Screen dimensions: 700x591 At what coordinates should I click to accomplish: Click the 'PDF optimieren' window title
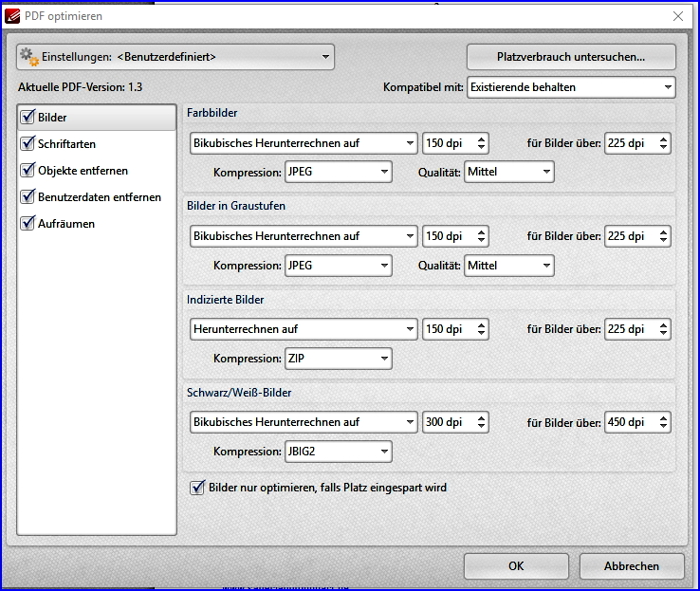click(x=64, y=16)
